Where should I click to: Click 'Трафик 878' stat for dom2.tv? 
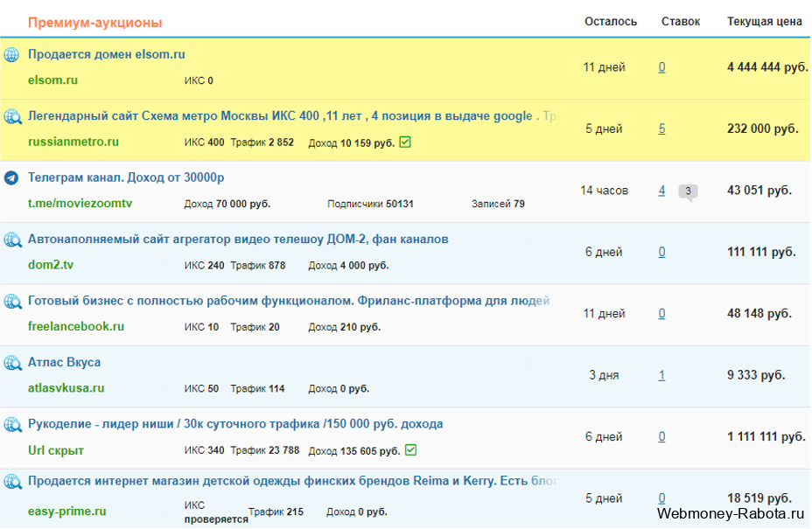[x=258, y=266]
